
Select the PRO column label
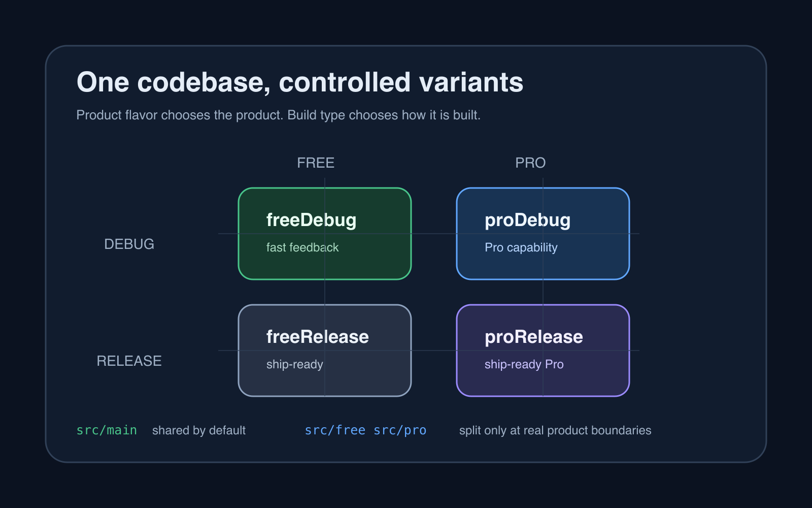coord(530,163)
